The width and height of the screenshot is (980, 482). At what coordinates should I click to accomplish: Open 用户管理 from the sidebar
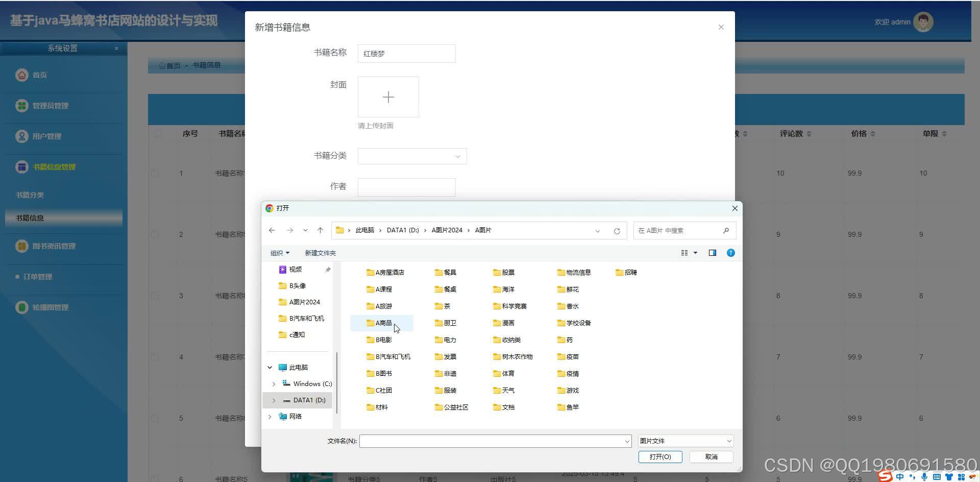22,136
